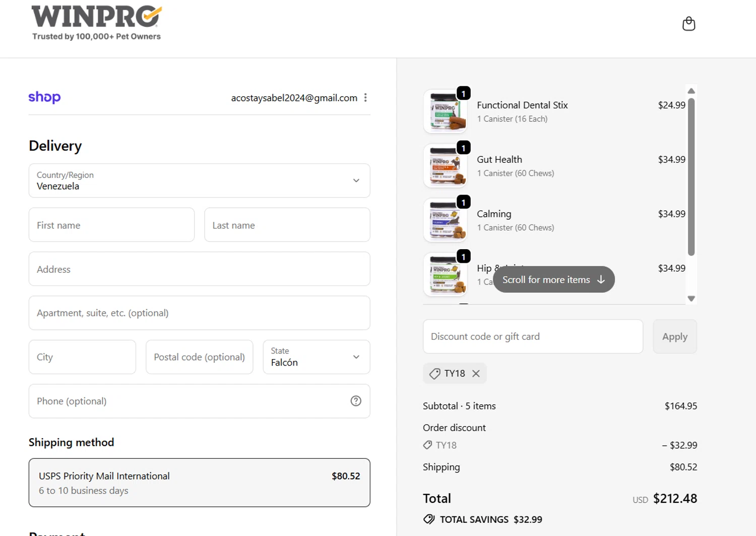Click Functional Dental Stix product thumbnail
Viewport: 756px width, 536px height.
coord(446,111)
